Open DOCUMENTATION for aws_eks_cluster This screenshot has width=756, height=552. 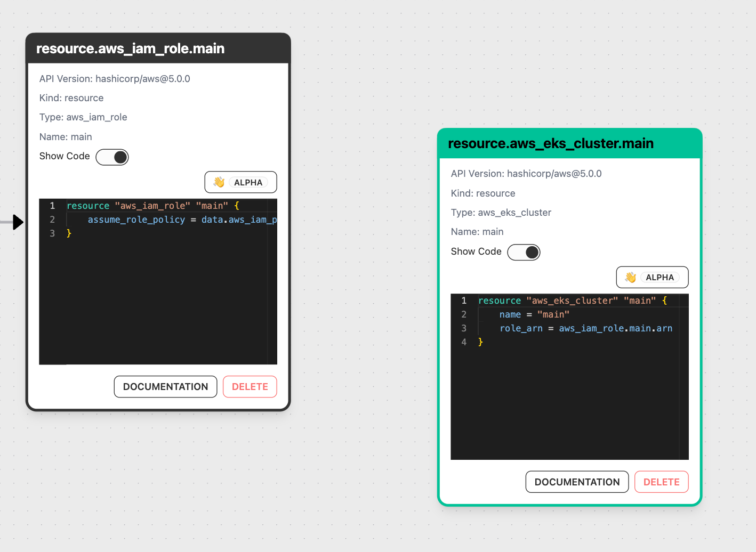pyautogui.click(x=577, y=482)
